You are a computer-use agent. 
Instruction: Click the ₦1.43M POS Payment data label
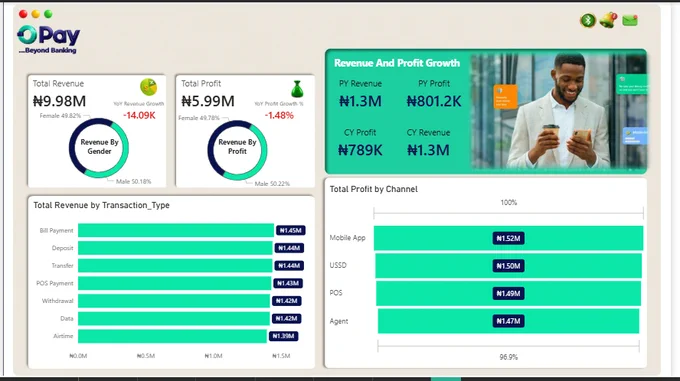[288, 283]
